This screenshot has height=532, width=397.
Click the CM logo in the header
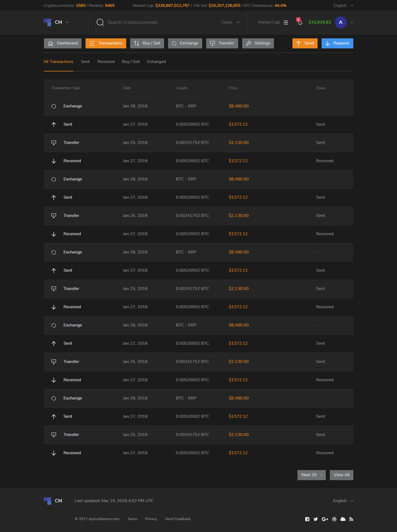point(48,22)
